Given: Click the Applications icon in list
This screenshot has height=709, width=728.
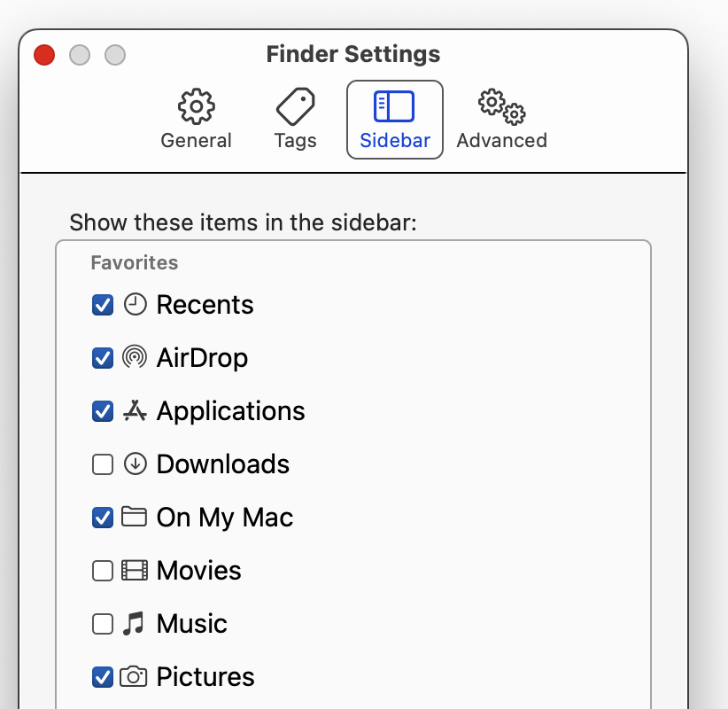Looking at the screenshot, I should [134, 411].
